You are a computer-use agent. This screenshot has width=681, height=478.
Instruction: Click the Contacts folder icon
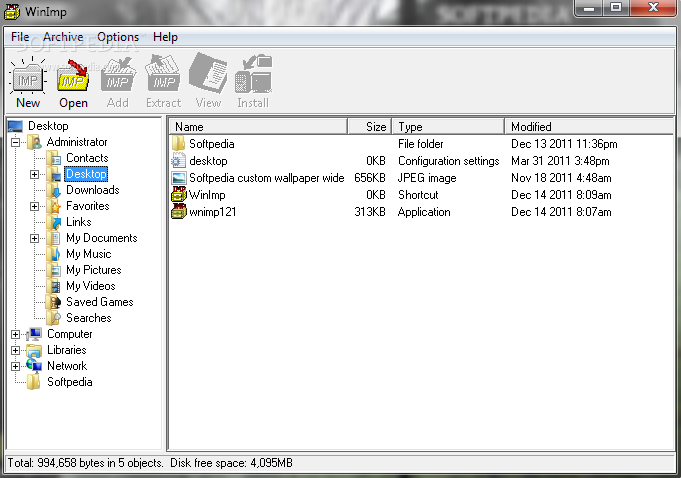pyautogui.click(x=54, y=158)
